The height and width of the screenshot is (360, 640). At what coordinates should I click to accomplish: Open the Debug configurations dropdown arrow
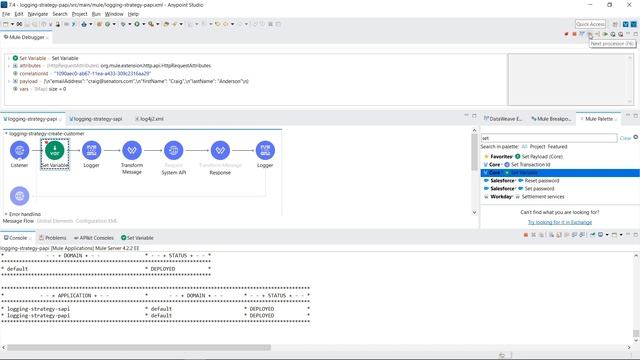click(129, 24)
